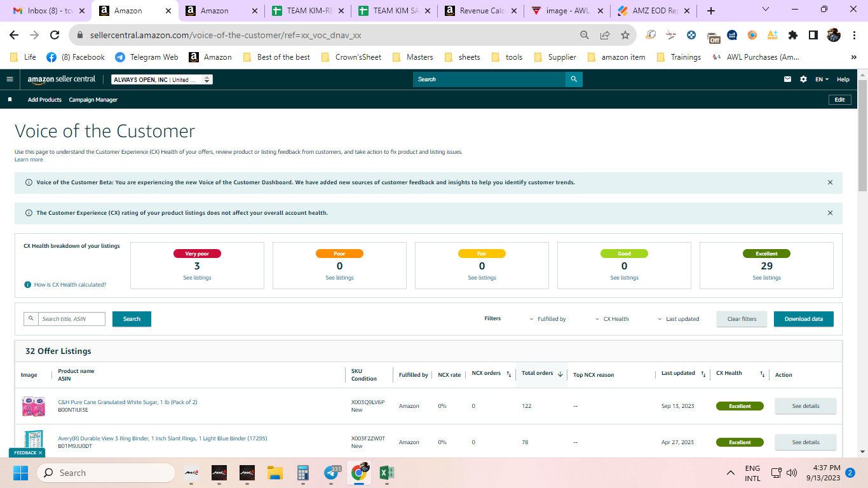Open the Chrome Extensions puzzle menu

(x=793, y=36)
